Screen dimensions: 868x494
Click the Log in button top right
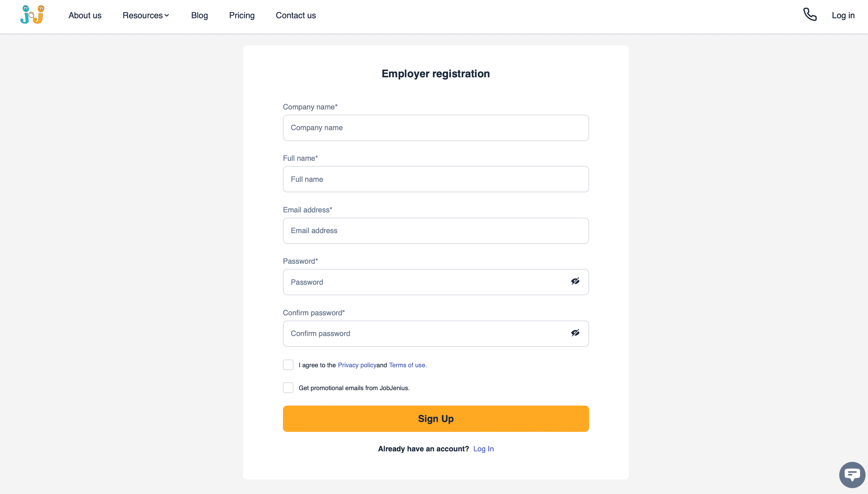click(x=843, y=15)
